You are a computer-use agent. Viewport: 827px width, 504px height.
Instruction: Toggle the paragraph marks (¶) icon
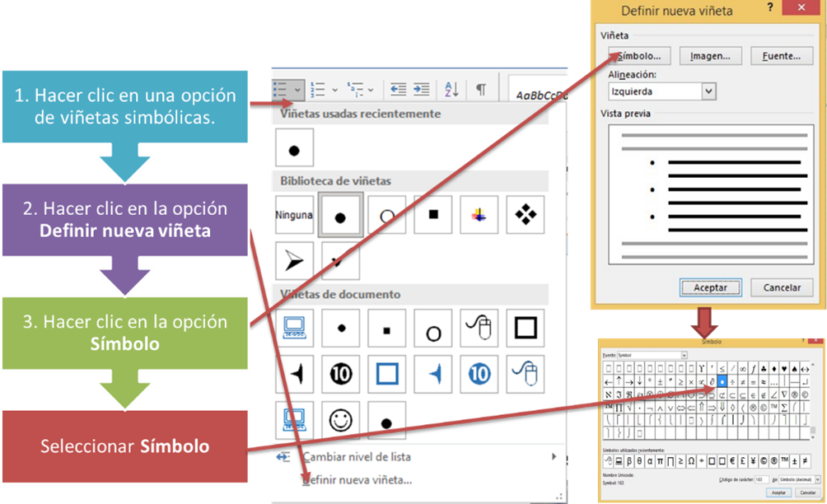pyautogui.click(x=481, y=89)
